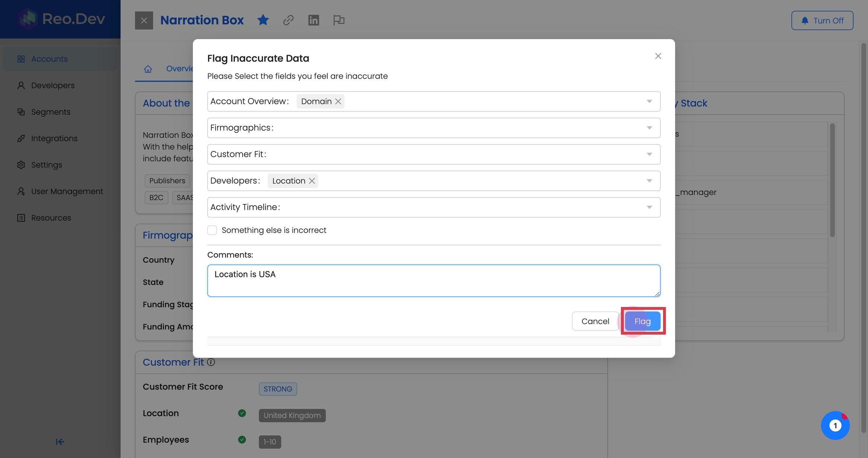
Task: Open the Customer Fit dropdown
Action: tap(649, 154)
